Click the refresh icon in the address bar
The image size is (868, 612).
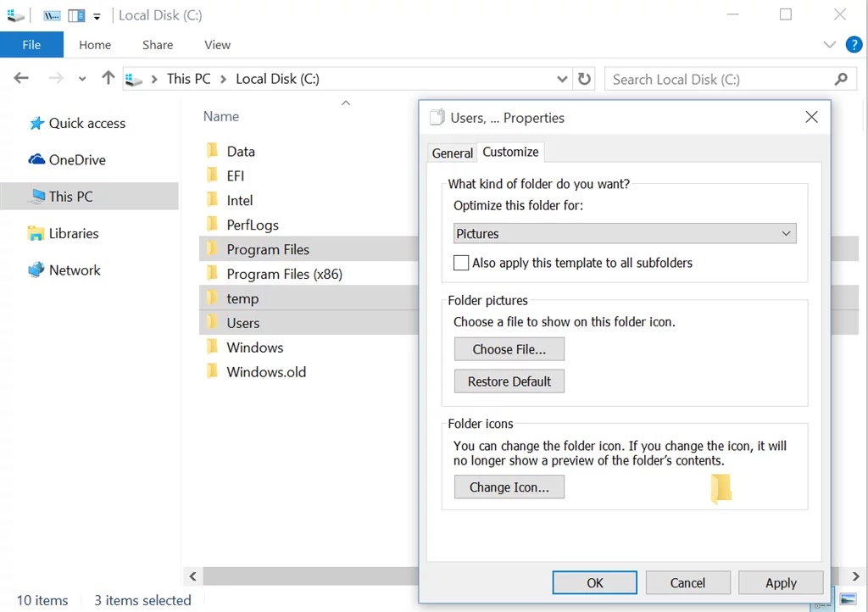click(x=585, y=78)
